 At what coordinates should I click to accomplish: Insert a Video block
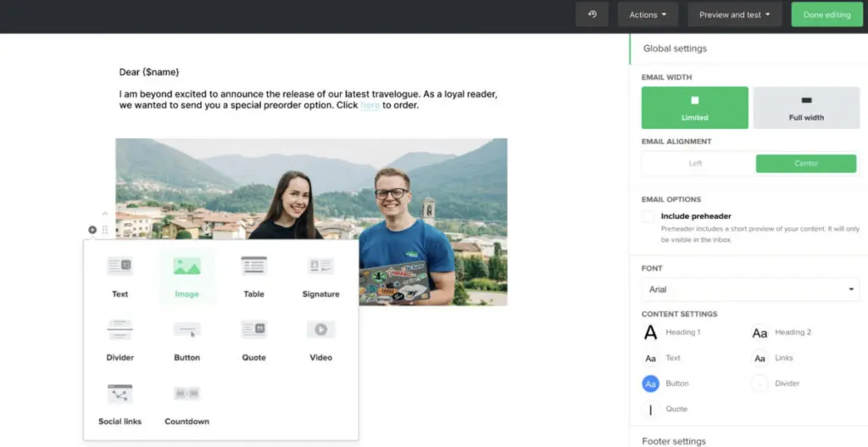pos(321,340)
